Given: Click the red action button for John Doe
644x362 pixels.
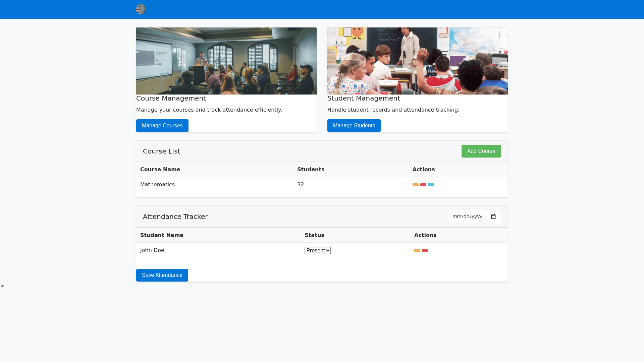Looking at the screenshot, I should click(425, 250).
